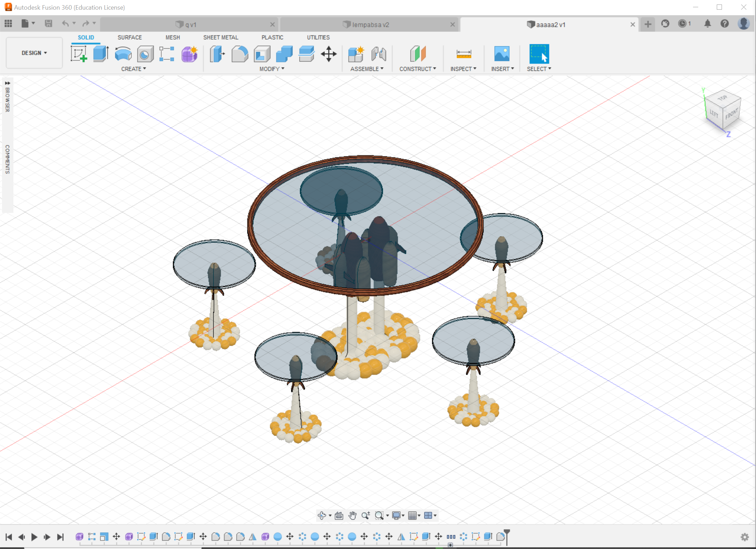The image size is (756, 549).
Task: Activate the Move/Copy tool in the ribbon
Action: tap(329, 54)
